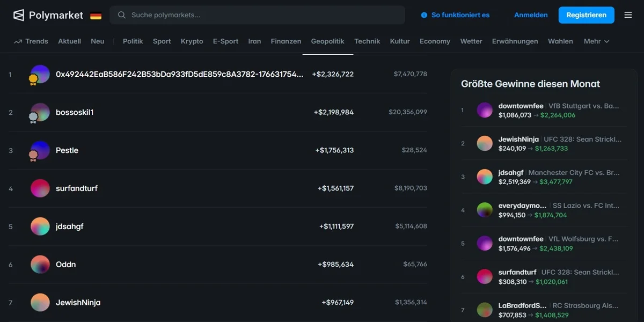Open VfL Wolfsburg vs. F... market

584,239
